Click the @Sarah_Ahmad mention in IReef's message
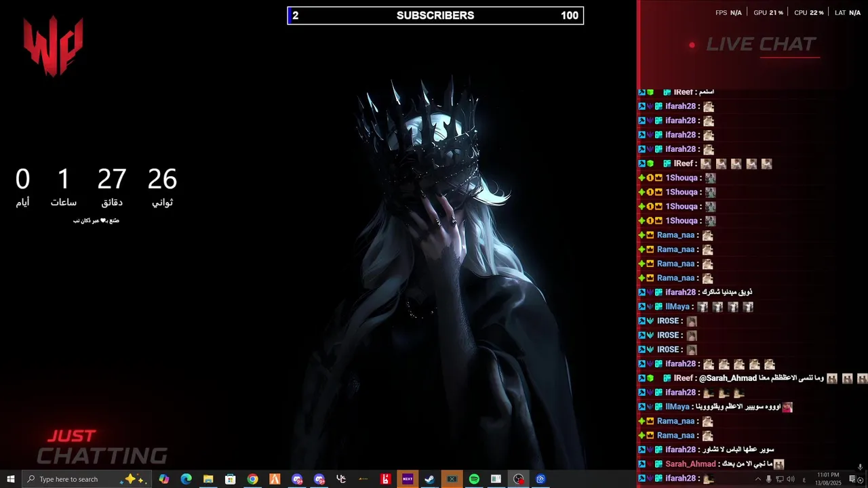Image resolution: width=868 pixels, height=488 pixels. point(728,378)
